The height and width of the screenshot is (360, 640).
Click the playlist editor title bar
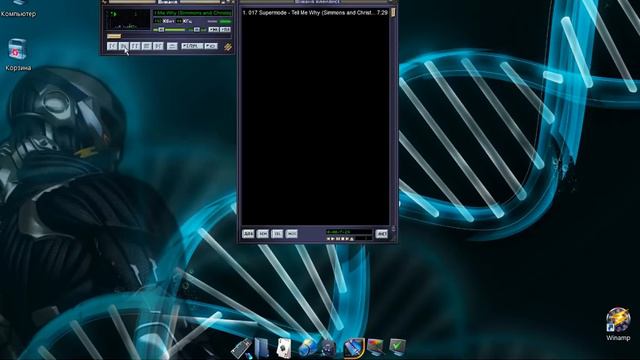[x=317, y=2]
